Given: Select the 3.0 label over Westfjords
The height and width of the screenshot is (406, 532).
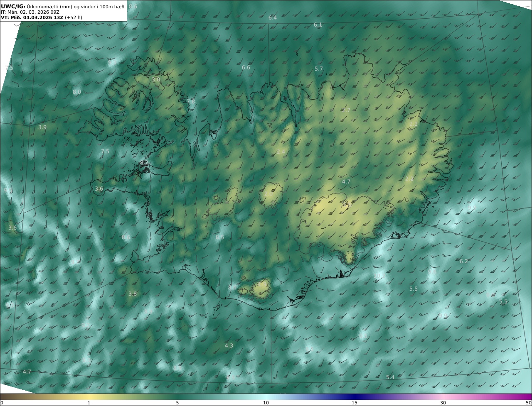Looking at the screenshot, I should point(156,79).
